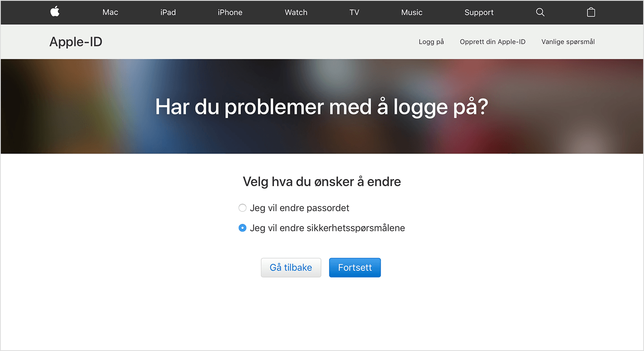This screenshot has height=351, width=644.
Task: Click the 'Jeg vil endre passordet' label
Action: 299,208
